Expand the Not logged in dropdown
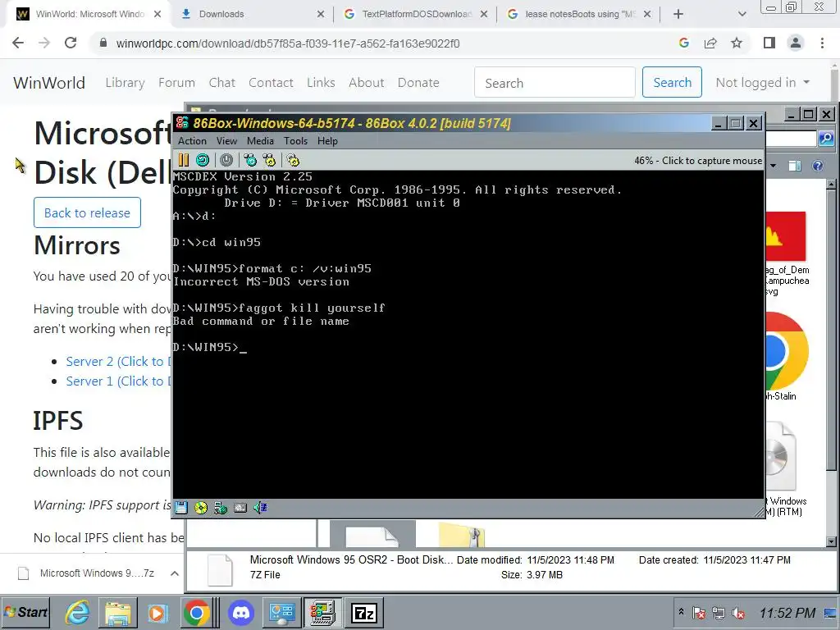Viewport: 840px width, 630px height. coord(762,83)
